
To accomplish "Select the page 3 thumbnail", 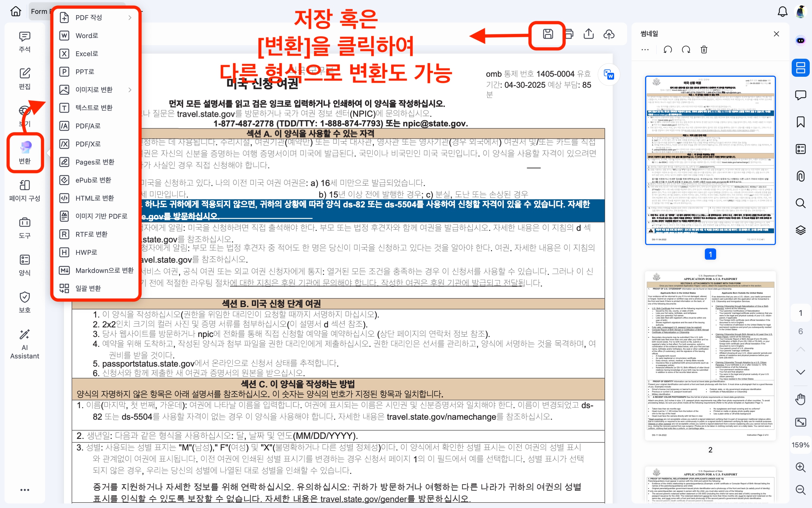I will pos(710,485).
